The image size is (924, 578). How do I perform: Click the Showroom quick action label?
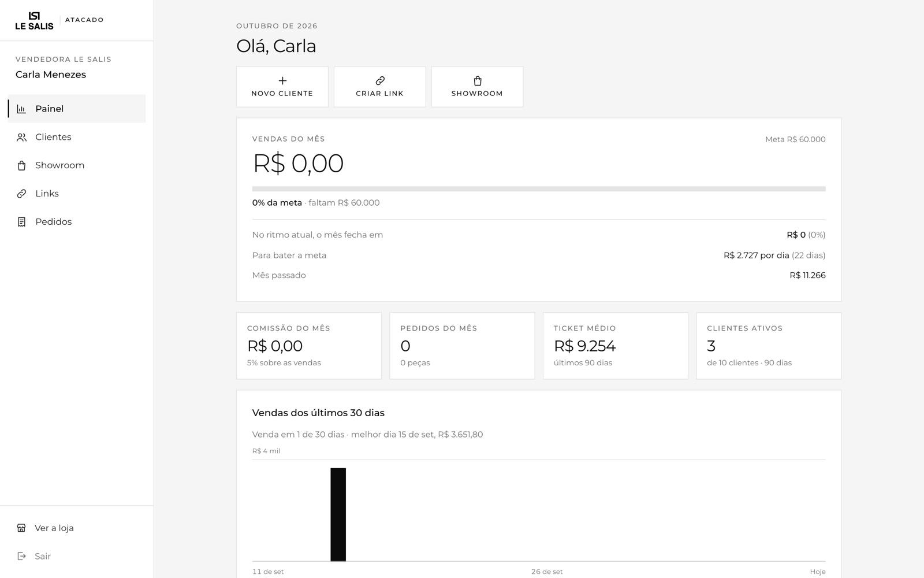click(477, 94)
